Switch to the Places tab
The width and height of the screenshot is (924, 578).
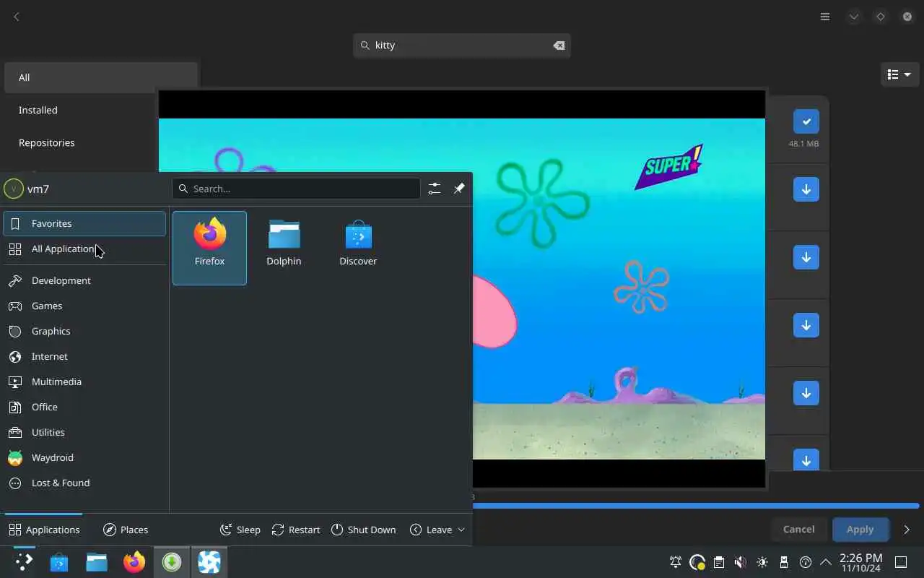tap(126, 530)
